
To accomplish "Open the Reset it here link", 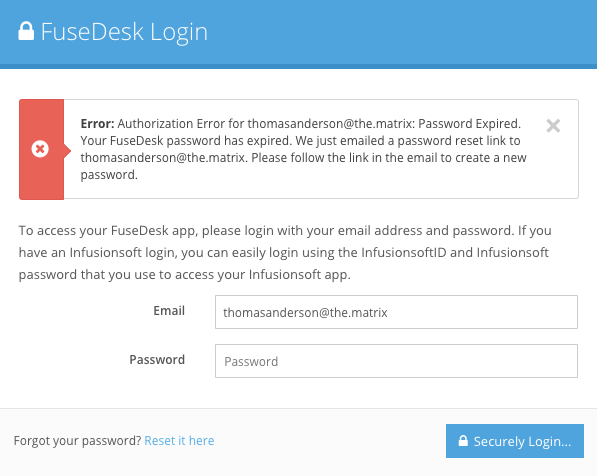I will 179,441.
